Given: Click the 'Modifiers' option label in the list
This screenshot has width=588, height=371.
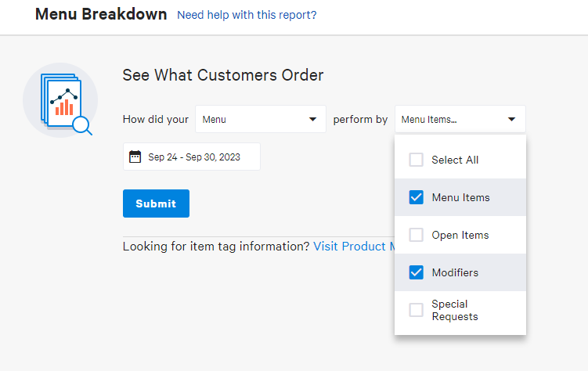Looking at the screenshot, I should [455, 272].
